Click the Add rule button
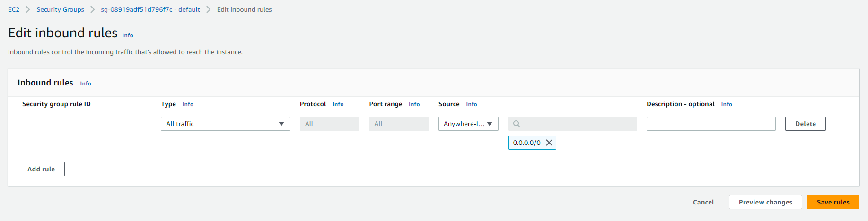 [x=41, y=169]
